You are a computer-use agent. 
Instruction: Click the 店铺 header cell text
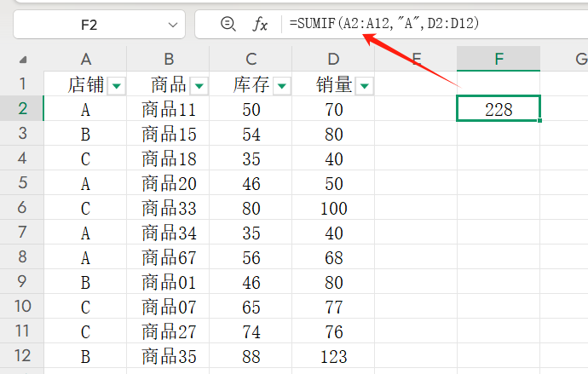click(86, 84)
